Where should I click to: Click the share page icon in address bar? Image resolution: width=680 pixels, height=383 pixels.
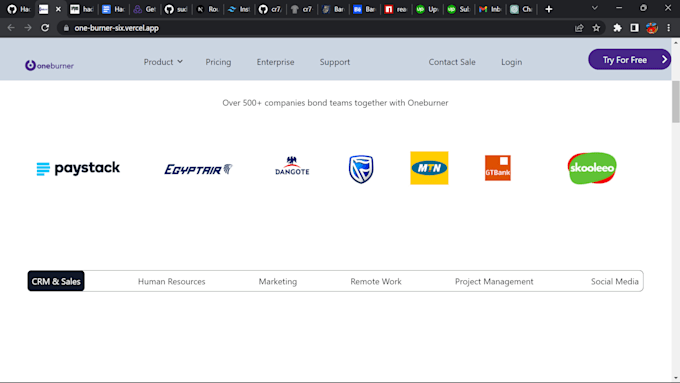tap(579, 28)
